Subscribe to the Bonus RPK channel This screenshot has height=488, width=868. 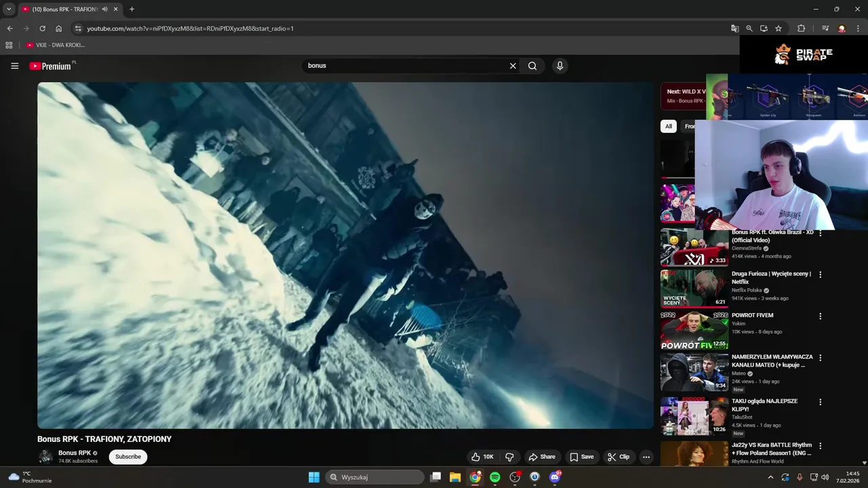pyautogui.click(x=128, y=457)
